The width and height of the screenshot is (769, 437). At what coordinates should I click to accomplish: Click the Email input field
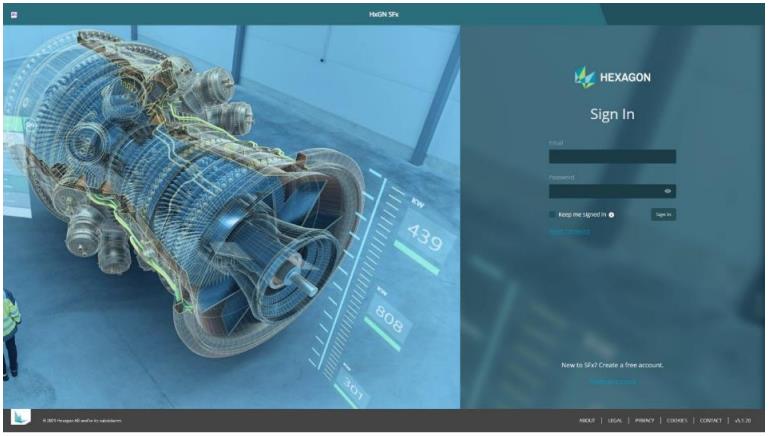(612, 157)
